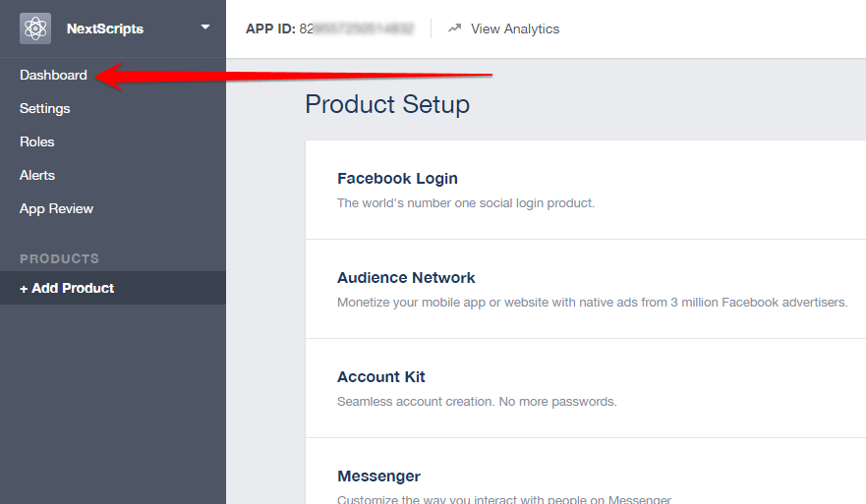Open the NextScripts app switcher dropdown arrow

pos(205,28)
